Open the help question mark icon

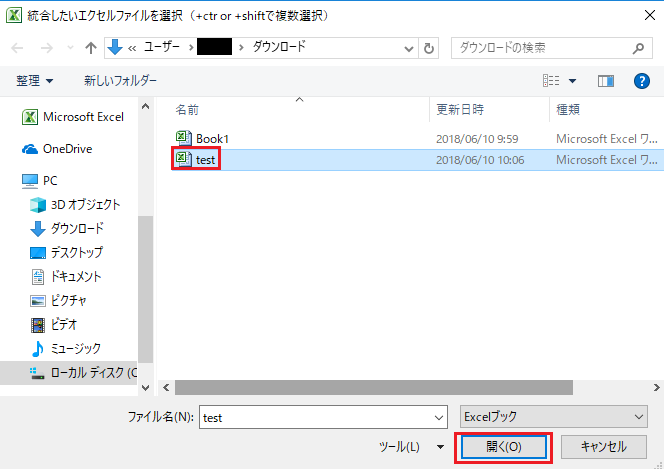coord(642,80)
